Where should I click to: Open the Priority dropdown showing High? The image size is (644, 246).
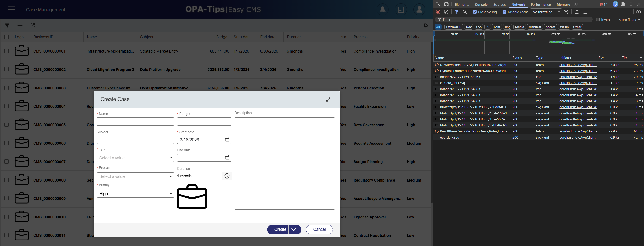[135, 194]
